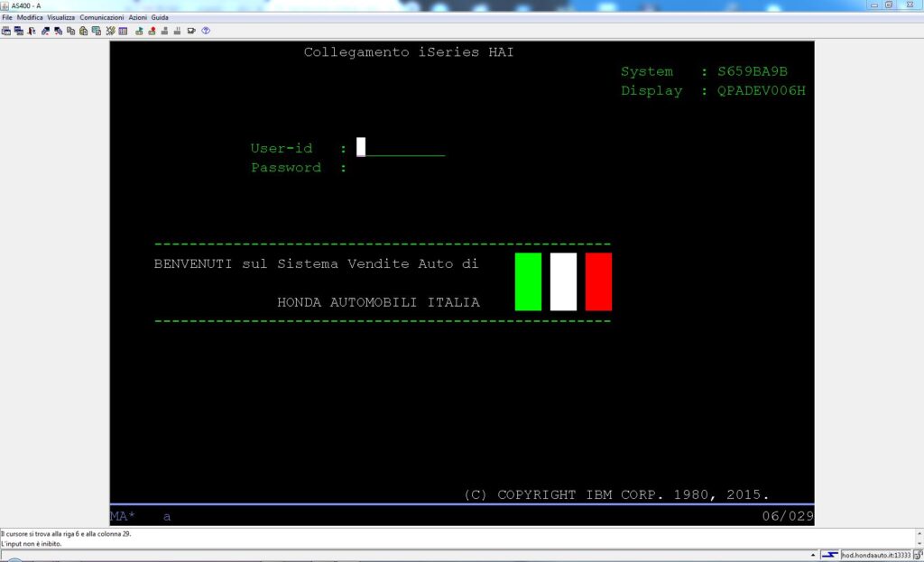Screen dimensions: 924x562
Task: Click the green play macro icon
Action: pyautogui.click(x=139, y=31)
